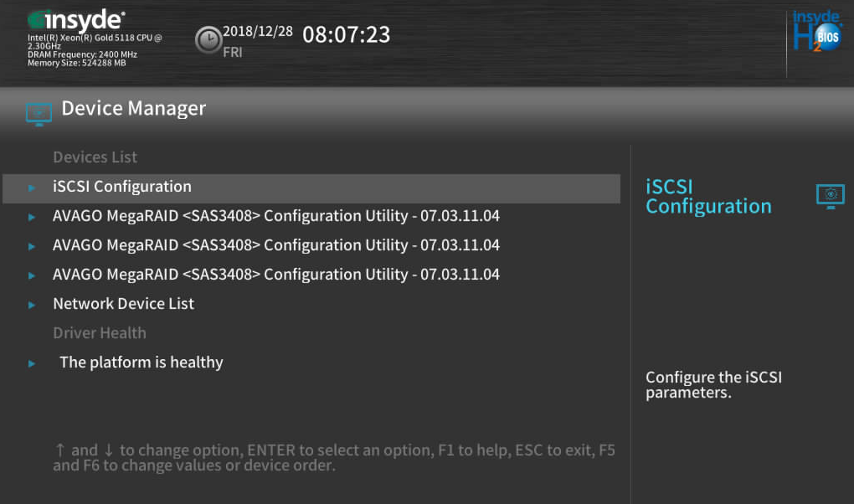Click the Device Manager title
The image size is (854, 504).
point(133,109)
